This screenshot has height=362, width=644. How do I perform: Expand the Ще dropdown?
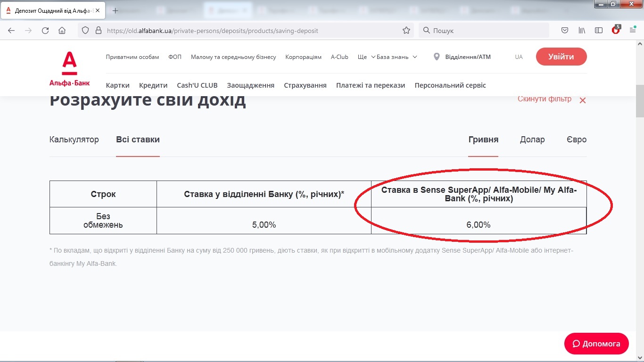[x=366, y=57]
